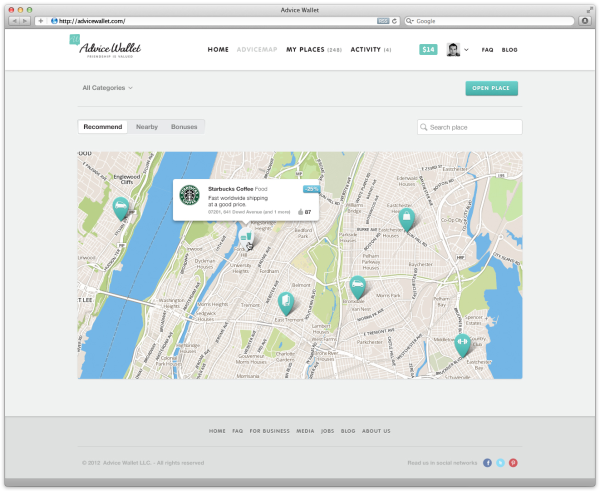Click the Facebook icon in the footer
This screenshot has height=491, width=600.
tap(487, 463)
